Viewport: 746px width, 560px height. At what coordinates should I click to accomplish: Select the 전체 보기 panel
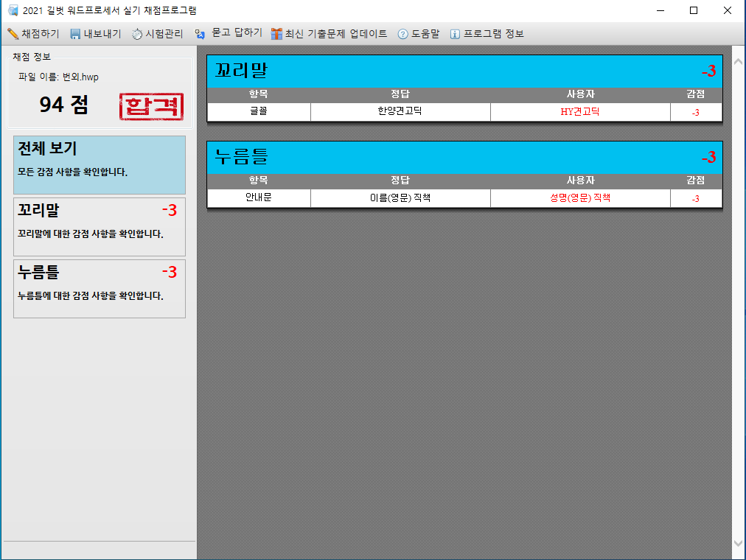pyautogui.click(x=99, y=164)
